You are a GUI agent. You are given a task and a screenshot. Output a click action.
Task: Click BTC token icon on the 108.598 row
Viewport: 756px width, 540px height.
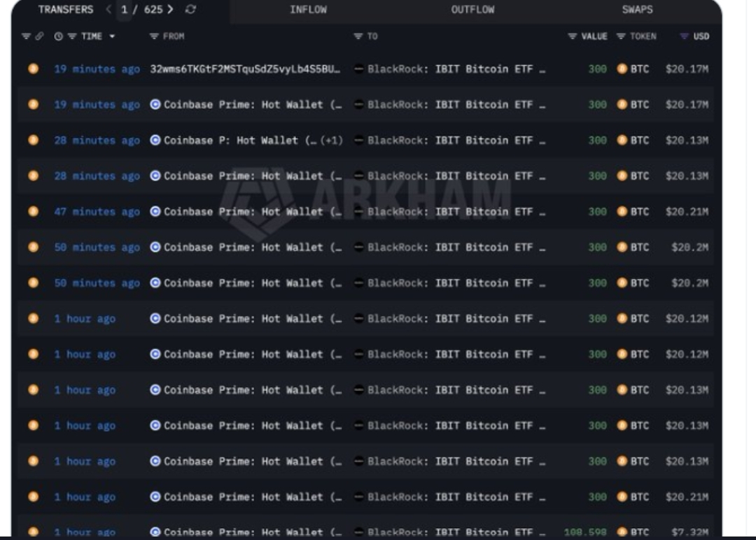pyautogui.click(x=622, y=532)
